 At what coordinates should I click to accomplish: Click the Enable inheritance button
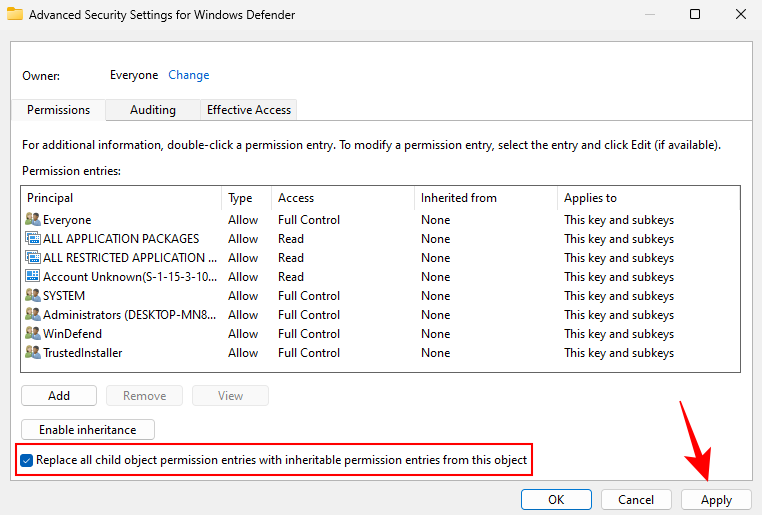pos(88,430)
